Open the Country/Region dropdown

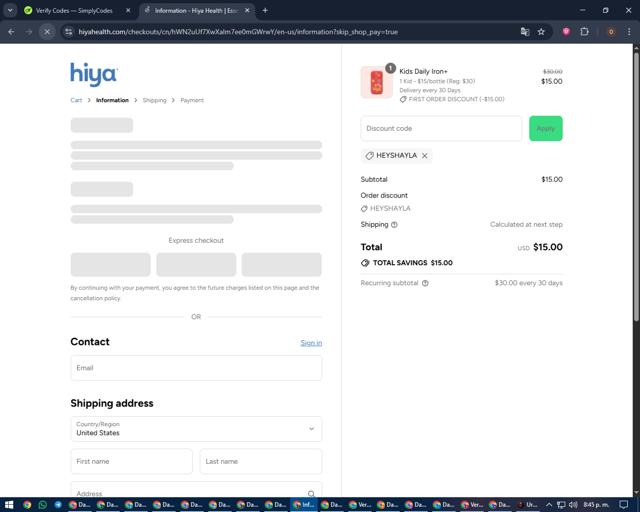(x=196, y=429)
